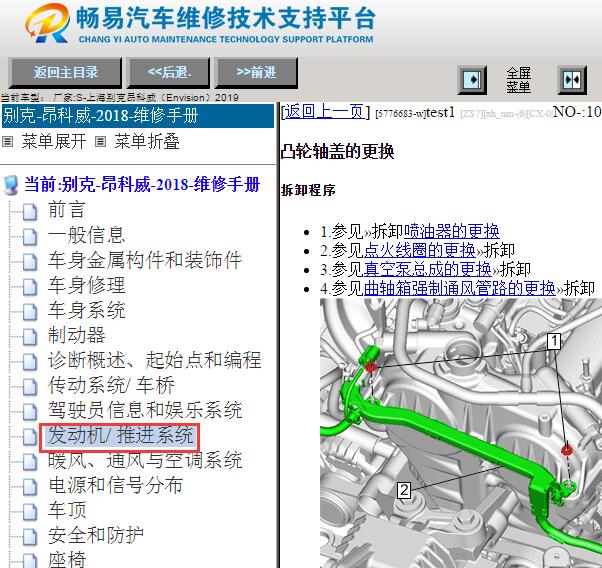Click page icon beside 发动机/推进系统

click(x=30, y=437)
